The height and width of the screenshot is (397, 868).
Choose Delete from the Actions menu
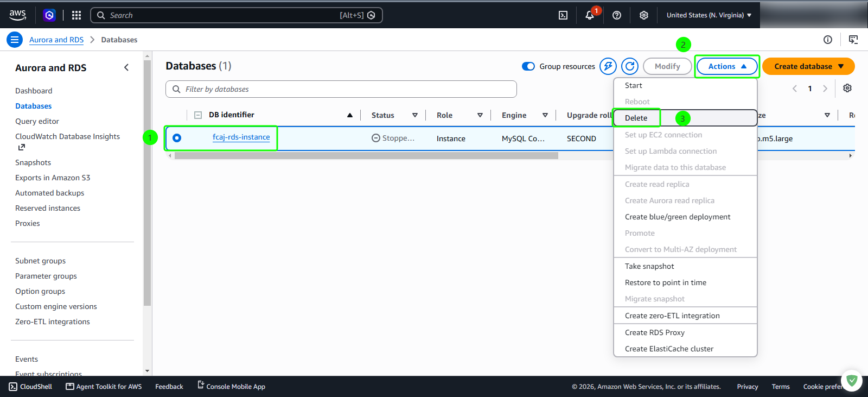pos(685,118)
